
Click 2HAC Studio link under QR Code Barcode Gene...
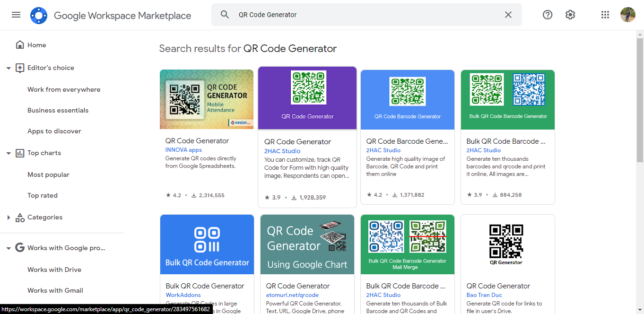click(383, 150)
